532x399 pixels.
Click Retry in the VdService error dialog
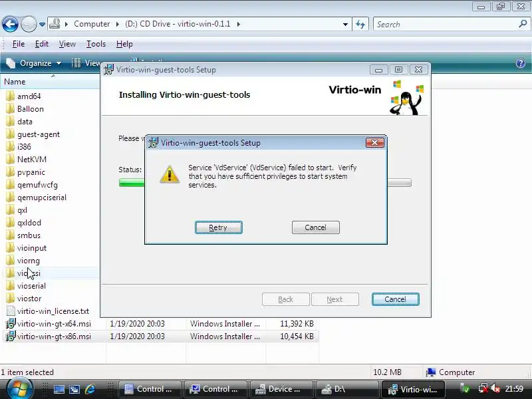[219, 227]
